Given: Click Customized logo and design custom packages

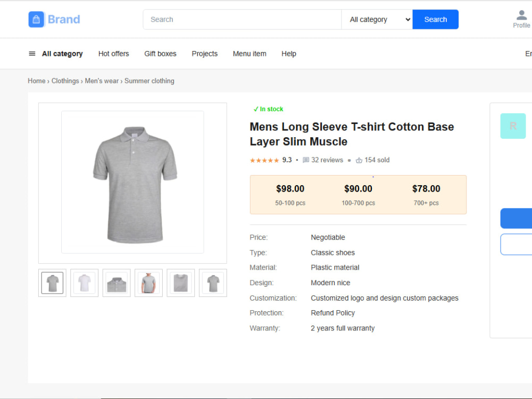Looking at the screenshot, I should 385,298.
